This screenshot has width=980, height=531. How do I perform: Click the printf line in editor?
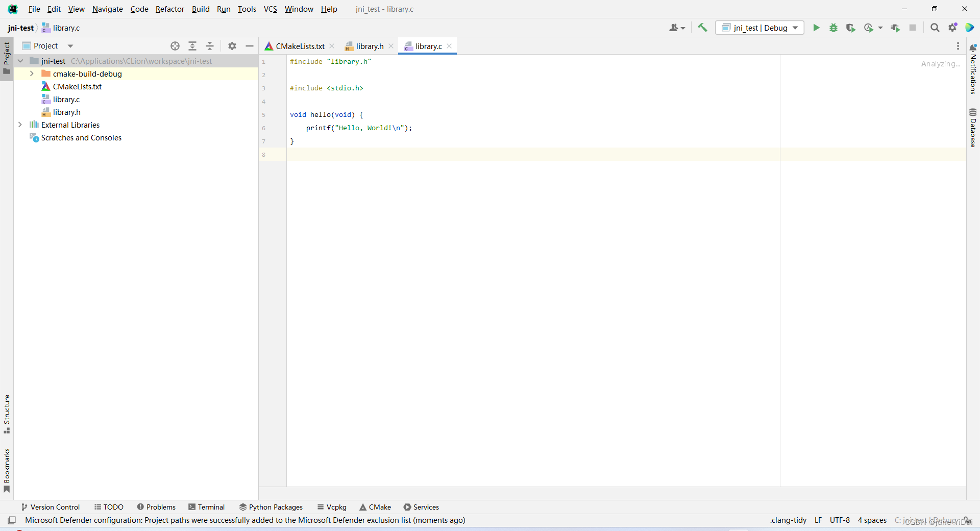point(359,128)
